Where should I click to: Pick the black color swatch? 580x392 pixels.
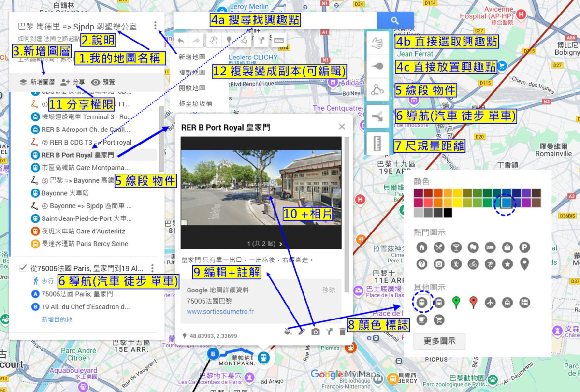[448, 212]
